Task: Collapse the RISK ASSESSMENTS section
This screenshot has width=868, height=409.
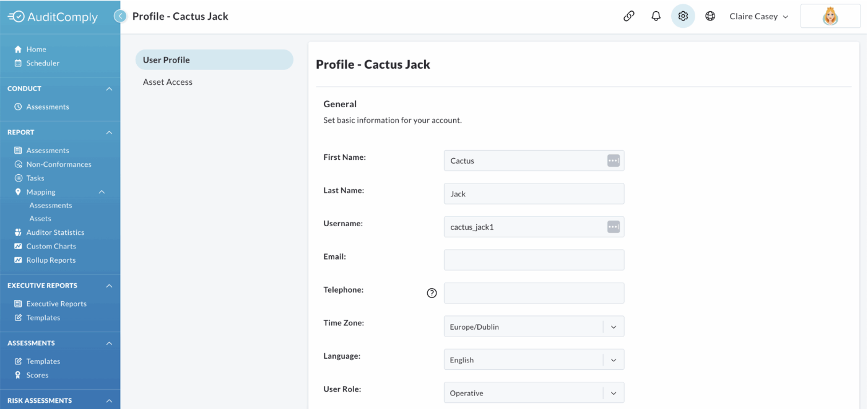Action: click(x=109, y=400)
